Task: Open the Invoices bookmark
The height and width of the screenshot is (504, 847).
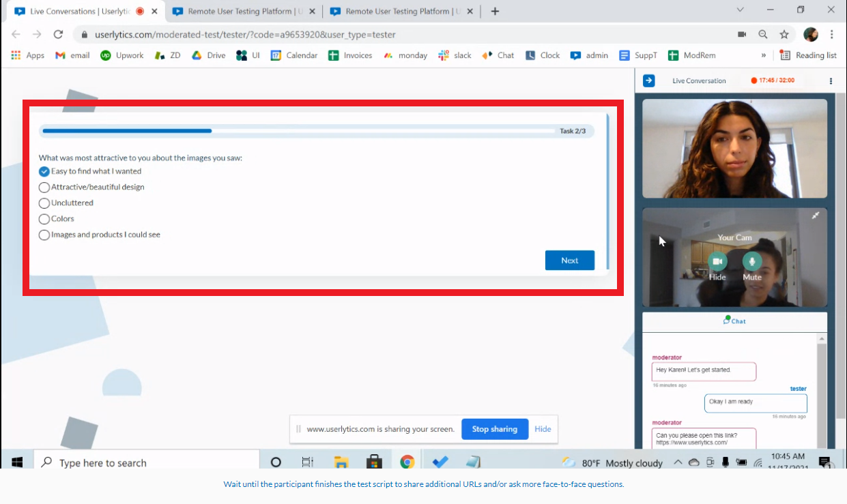Action: point(350,55)
